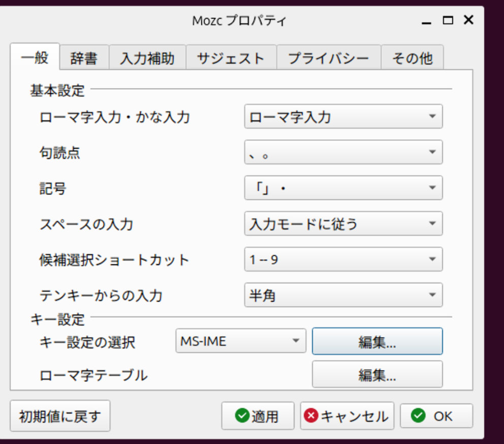Image resolution: width=504 pixels, height=444 pixels.
Task: Click the ローマ字テーブル label
Action: click(x=93, y=375)
